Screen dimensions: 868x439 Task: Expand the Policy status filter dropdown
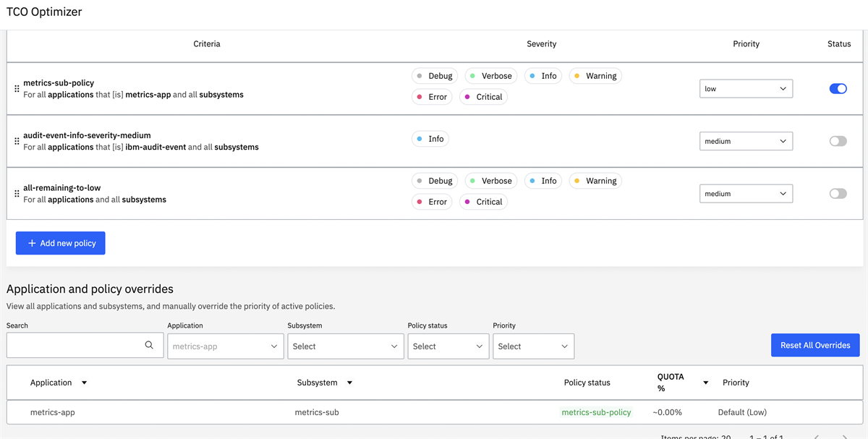click(448, 346)
